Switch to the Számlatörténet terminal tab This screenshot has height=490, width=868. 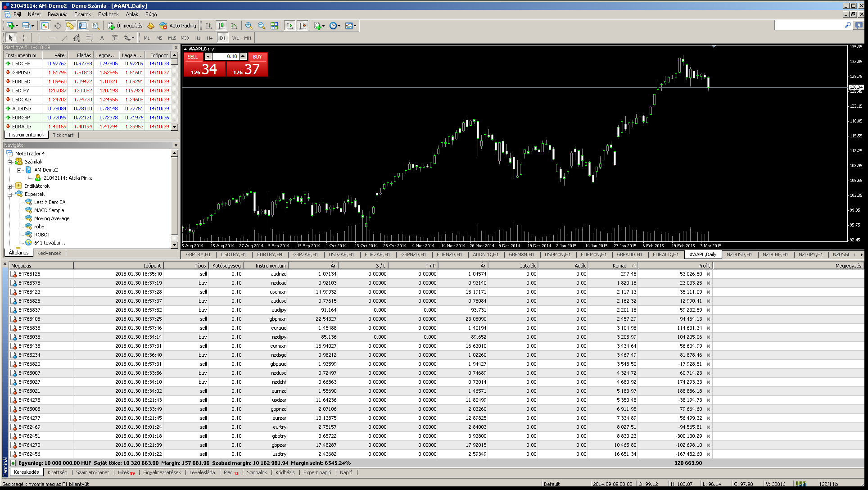92,472
